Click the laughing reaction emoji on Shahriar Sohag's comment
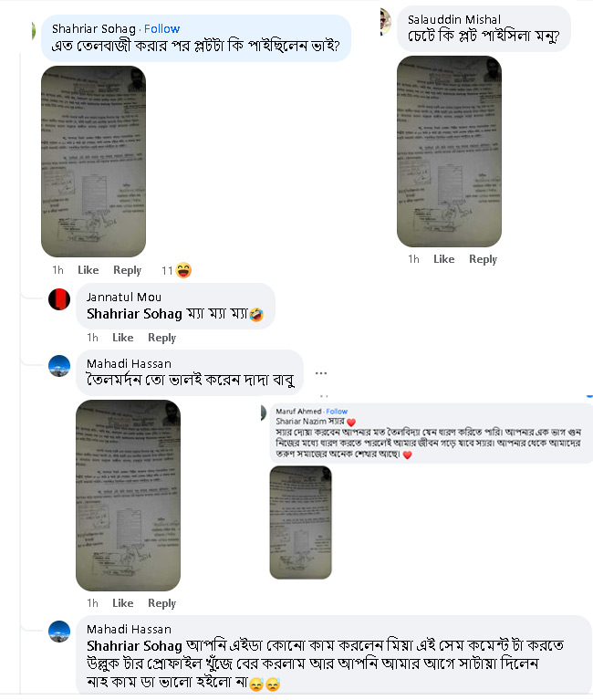Screen dimensions: 593x700 183,270
